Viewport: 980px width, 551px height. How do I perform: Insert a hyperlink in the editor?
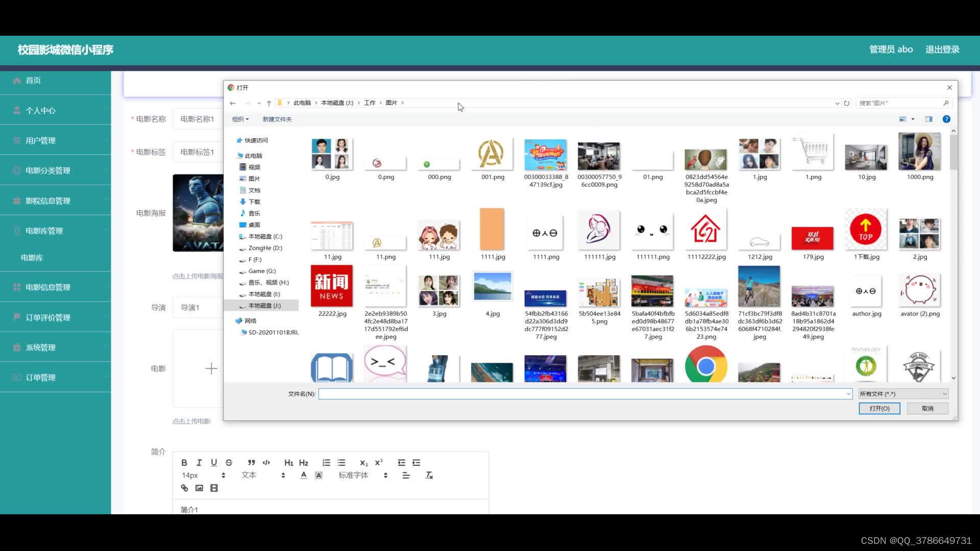[x=184, y=488]
